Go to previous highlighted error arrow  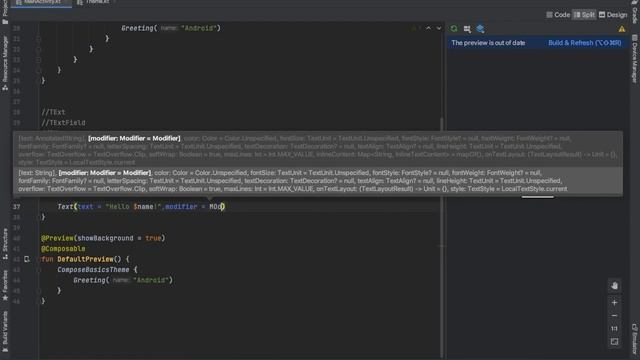pyautogui.click(x=428, y=28)
